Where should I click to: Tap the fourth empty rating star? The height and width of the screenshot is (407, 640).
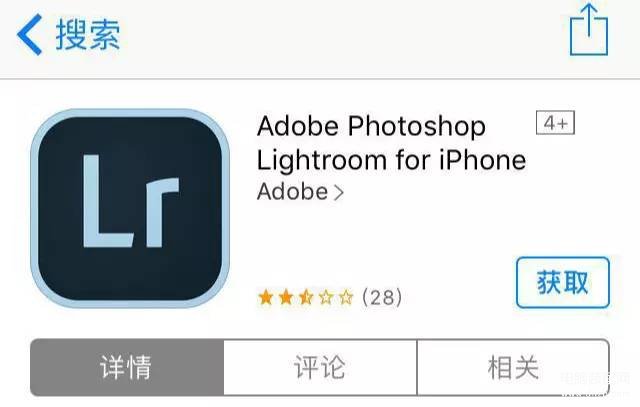326,297
